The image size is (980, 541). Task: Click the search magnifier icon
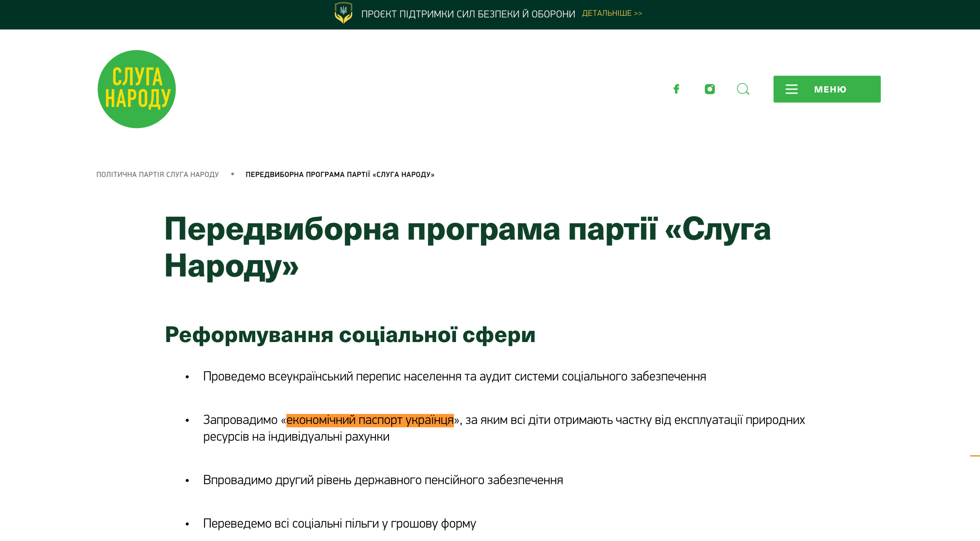coord(743,89)
